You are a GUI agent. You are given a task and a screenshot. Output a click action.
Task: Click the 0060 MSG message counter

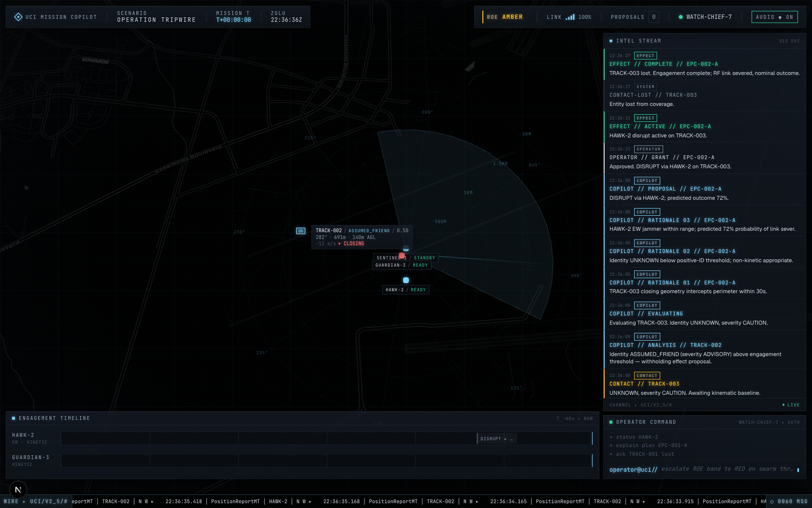tap(789, 501)
